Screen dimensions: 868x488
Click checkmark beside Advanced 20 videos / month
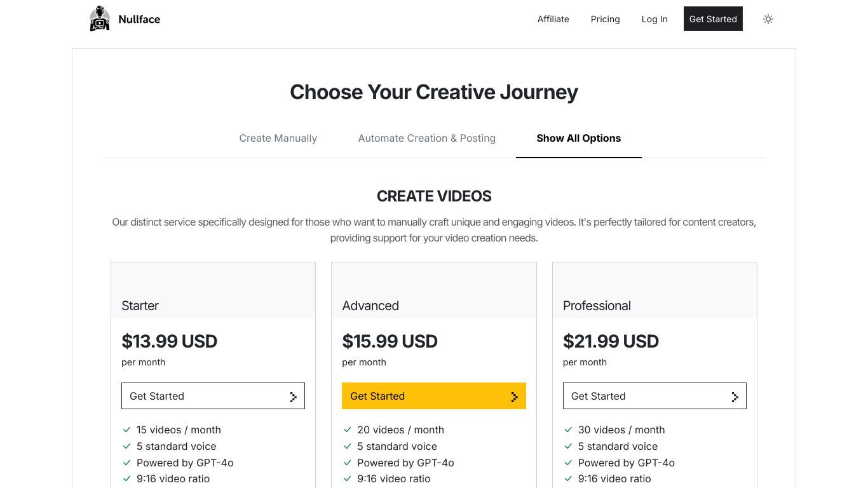coord(348,430)
